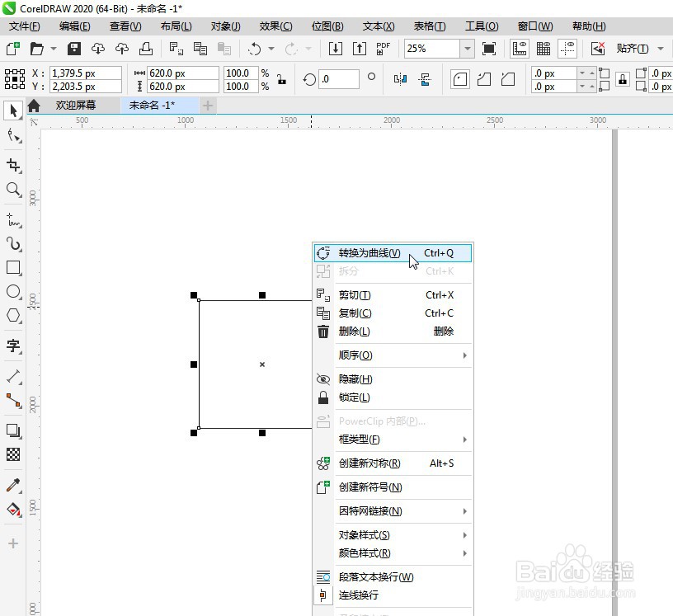Choose 锁定(L) in context menu

pyautogui.click(x=393, y=397)
